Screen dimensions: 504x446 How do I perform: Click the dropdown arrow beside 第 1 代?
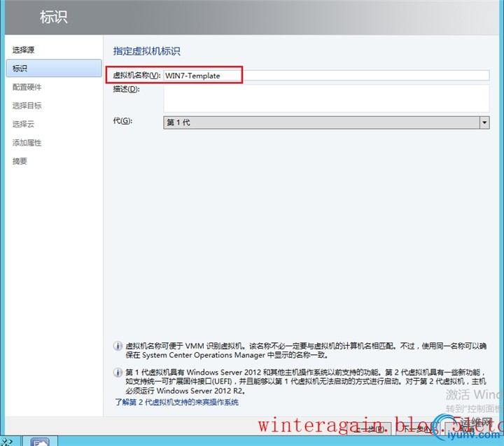(484, 123)
